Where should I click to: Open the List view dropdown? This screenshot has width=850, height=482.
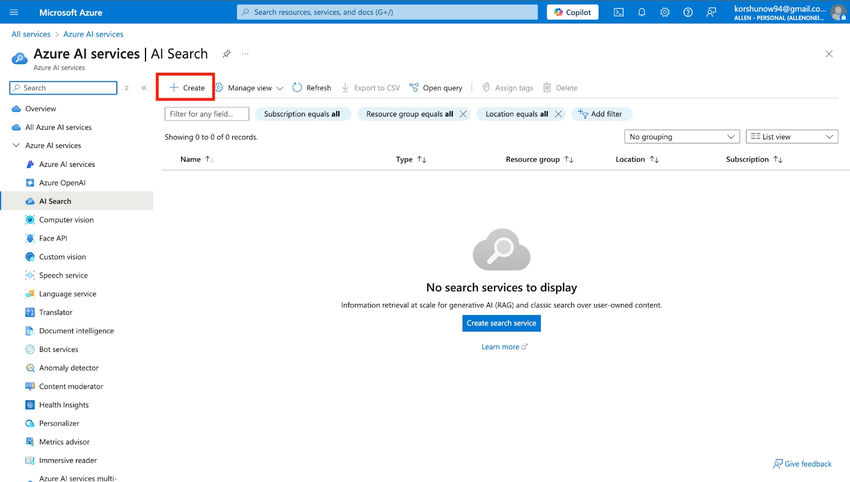792,137
